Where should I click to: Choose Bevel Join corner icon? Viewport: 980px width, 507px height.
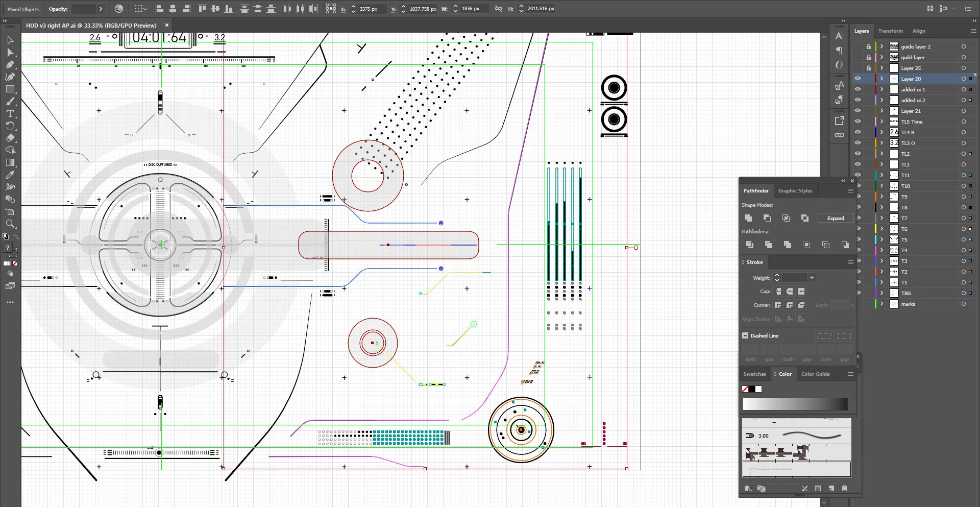(801, 305)
